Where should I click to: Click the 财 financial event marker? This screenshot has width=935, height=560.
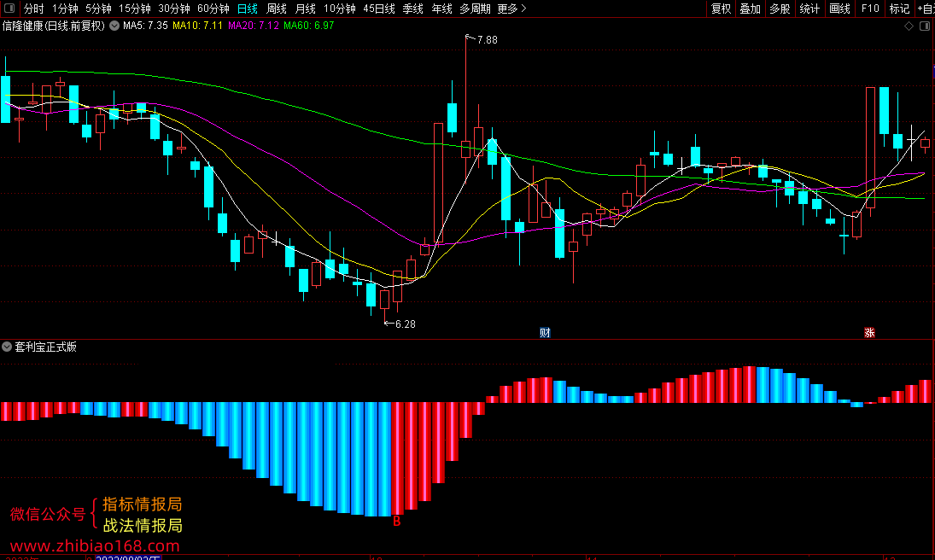pos(545,333)
